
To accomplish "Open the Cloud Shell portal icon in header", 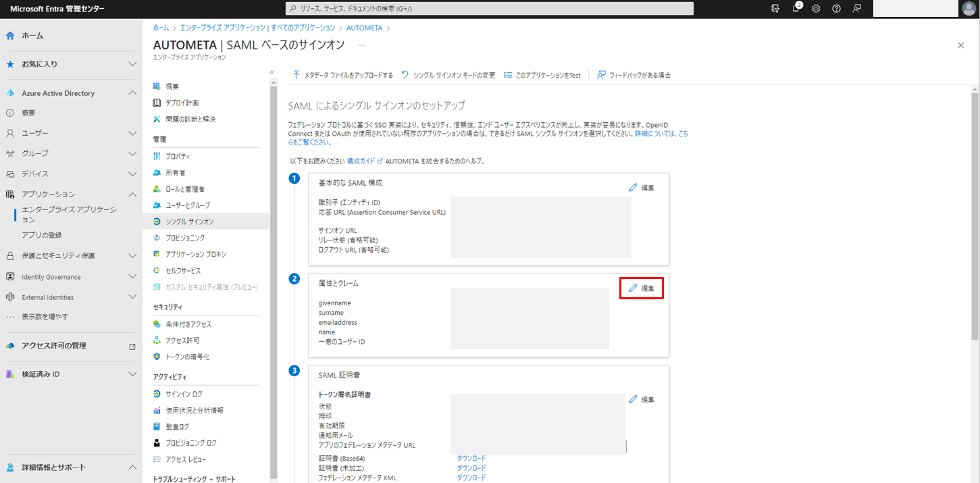I will click(775, 9).
